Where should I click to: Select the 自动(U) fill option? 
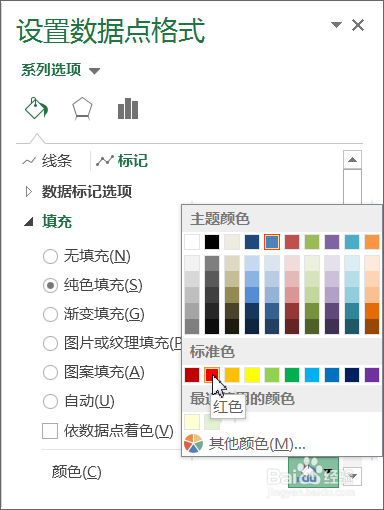tap(79, 401)
